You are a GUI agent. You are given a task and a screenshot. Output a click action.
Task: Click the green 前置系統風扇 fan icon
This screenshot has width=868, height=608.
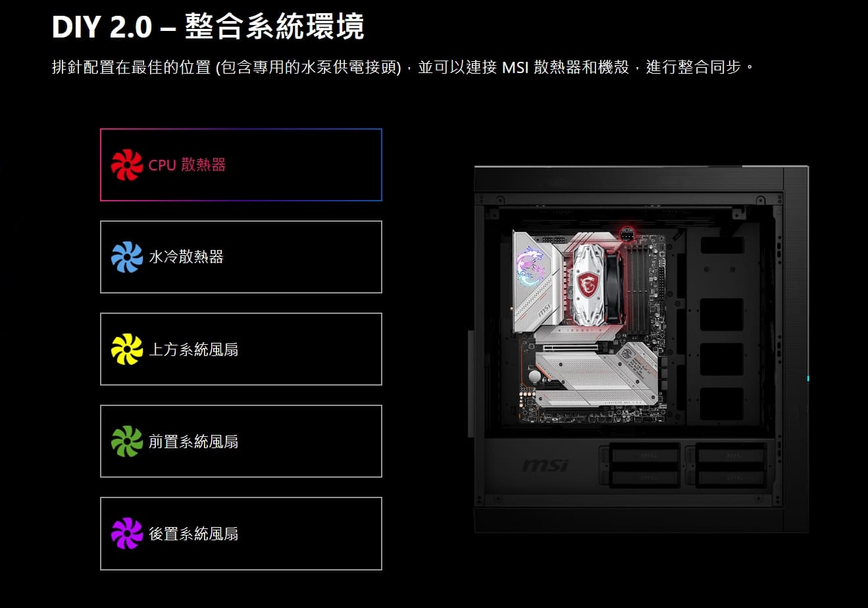[x=127, y=442]
